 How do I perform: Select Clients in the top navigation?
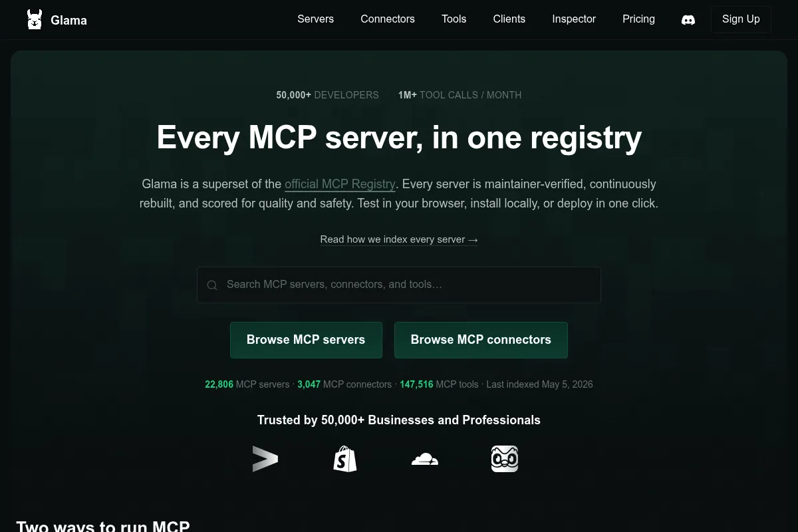[509, 19]
